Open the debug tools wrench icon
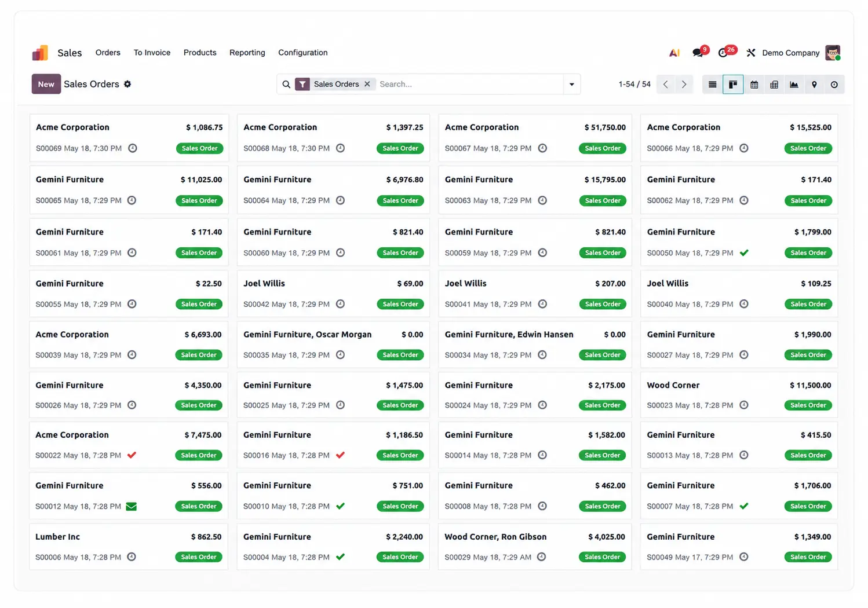The width and height of the screenshot is (868, 608). tap(751, 53)
